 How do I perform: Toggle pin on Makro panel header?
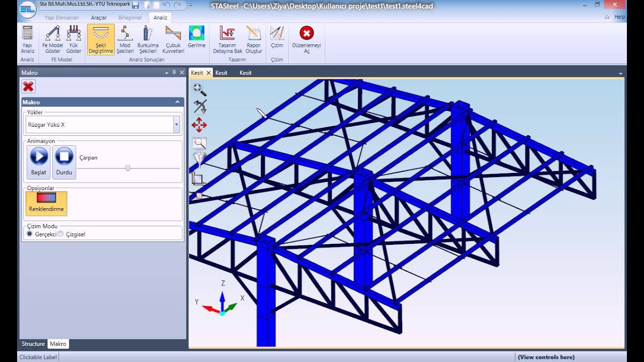174,72
